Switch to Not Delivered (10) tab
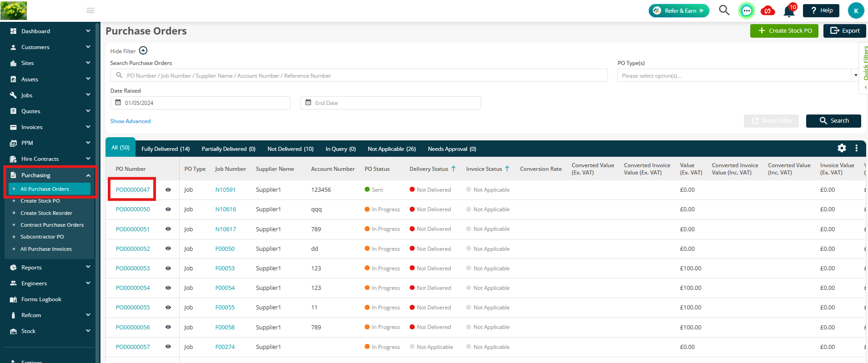The width and height of the screenshot is (868, 363). pyautogui.click(x=291, y=149)
